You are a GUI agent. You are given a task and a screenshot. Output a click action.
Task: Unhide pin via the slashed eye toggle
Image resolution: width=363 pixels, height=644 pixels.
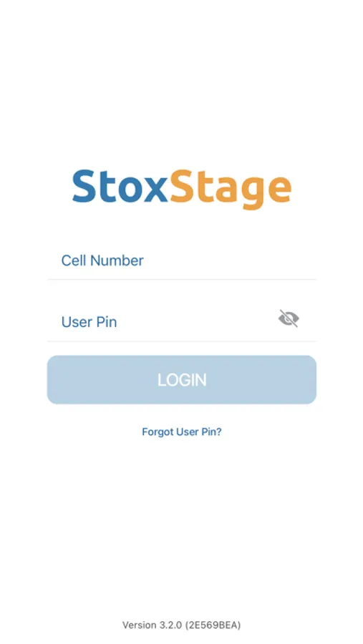[289, 318]
